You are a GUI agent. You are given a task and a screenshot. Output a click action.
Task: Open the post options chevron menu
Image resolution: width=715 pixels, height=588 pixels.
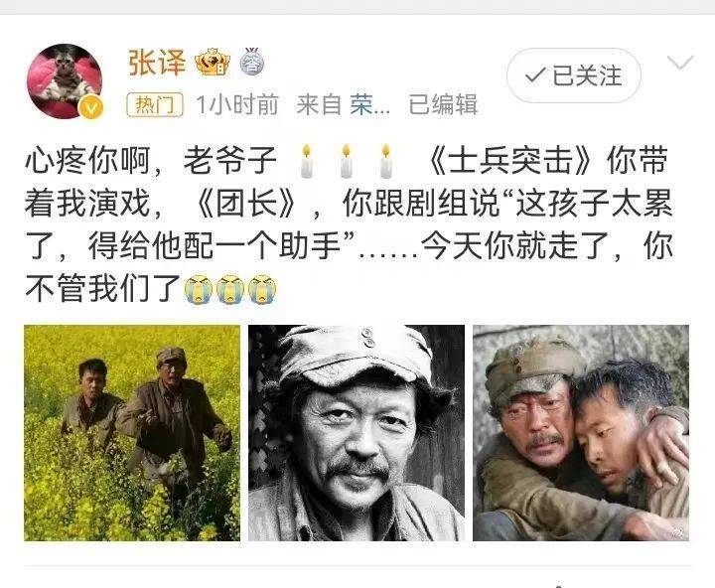[x=680, y=62]
